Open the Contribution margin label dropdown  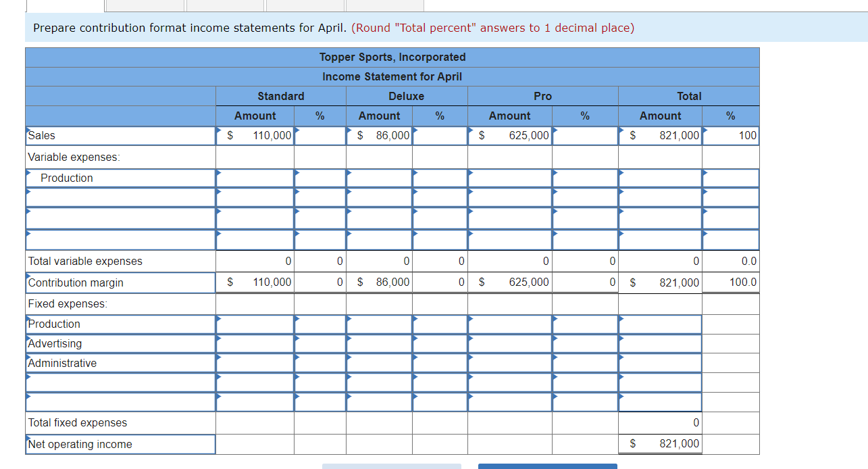pyautogui.click(x=121, y=282)
